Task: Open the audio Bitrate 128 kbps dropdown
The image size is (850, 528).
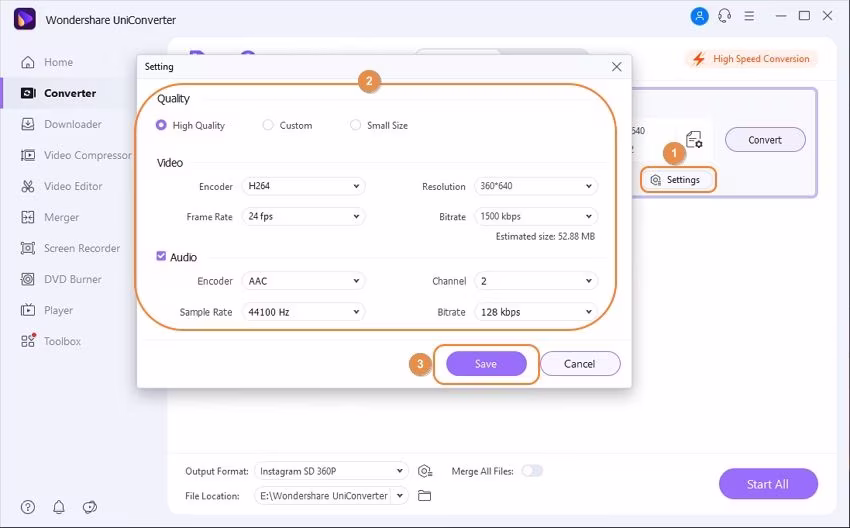Action: (x=536, y=312)
